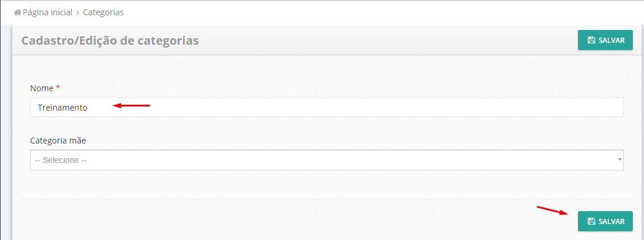This screenshot has width=644, height=240.
Task: Click the floppy disk icon in top SALVAR
Action: click(591, 41)
